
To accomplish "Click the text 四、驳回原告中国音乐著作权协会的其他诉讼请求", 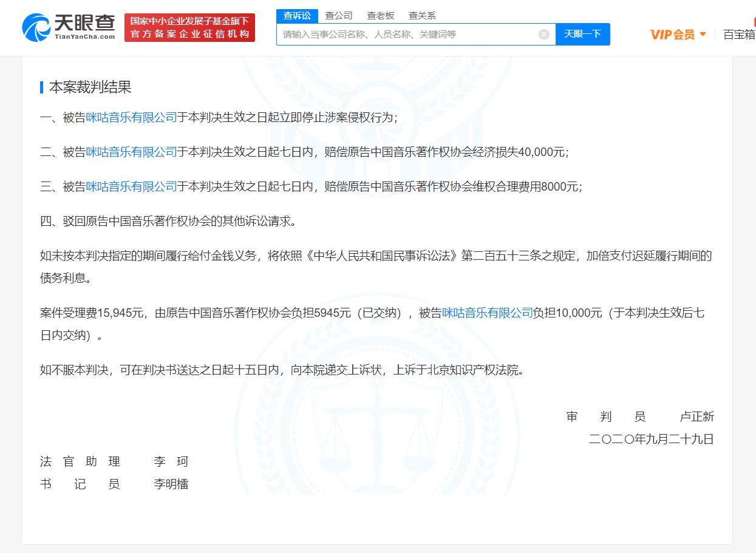I will 169,222.
